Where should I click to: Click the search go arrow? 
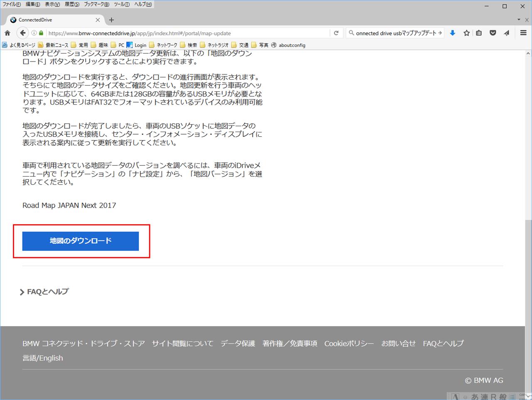click(440, 33)
